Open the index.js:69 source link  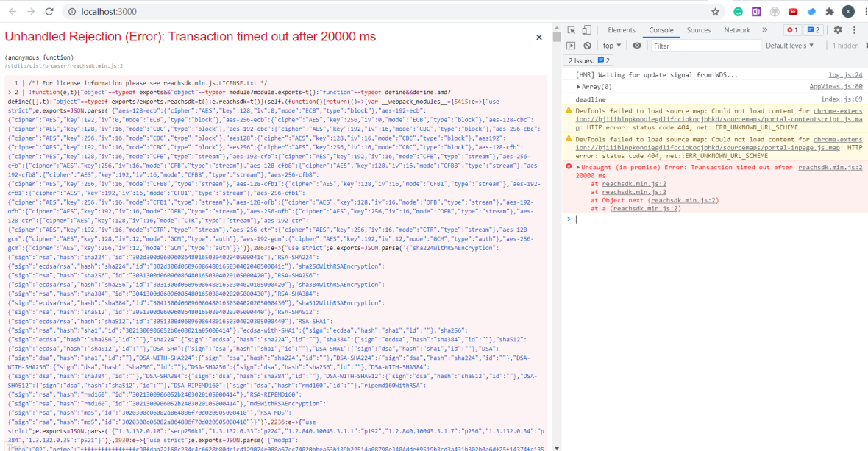click(842, 99)
